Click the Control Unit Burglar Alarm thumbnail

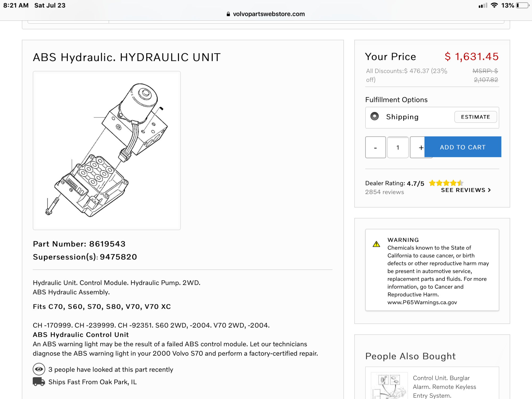tap(389, 386)
